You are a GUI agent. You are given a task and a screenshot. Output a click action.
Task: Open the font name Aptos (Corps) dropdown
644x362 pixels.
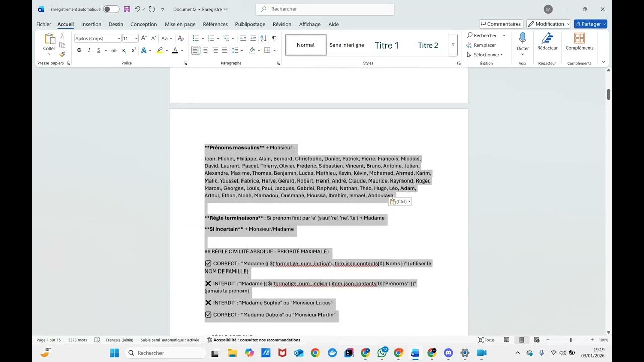[119, 39]
